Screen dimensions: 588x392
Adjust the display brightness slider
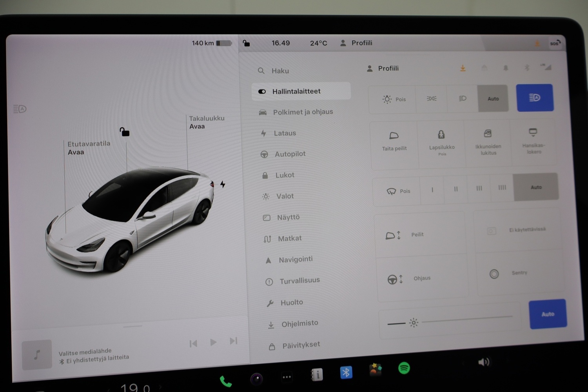[450, 320]
